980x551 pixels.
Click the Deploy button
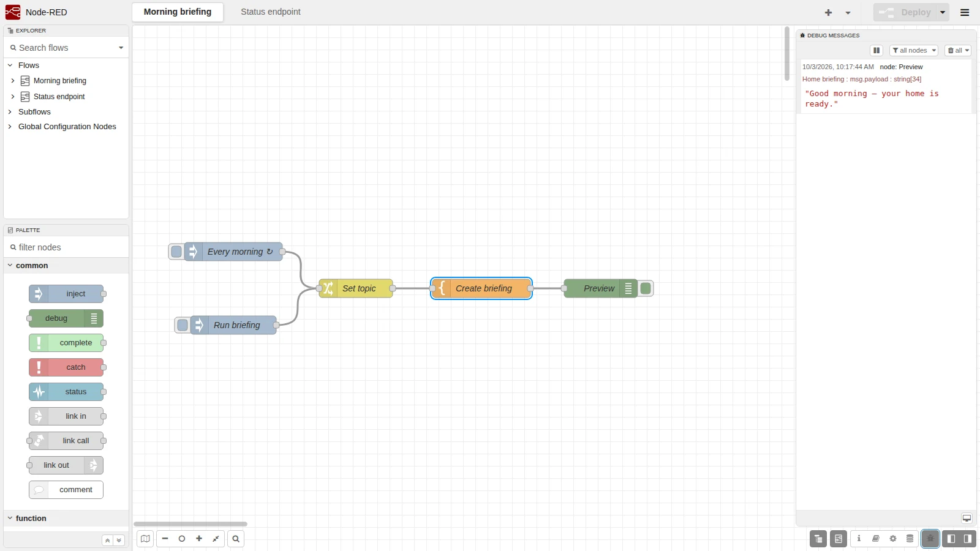point(905,12)
